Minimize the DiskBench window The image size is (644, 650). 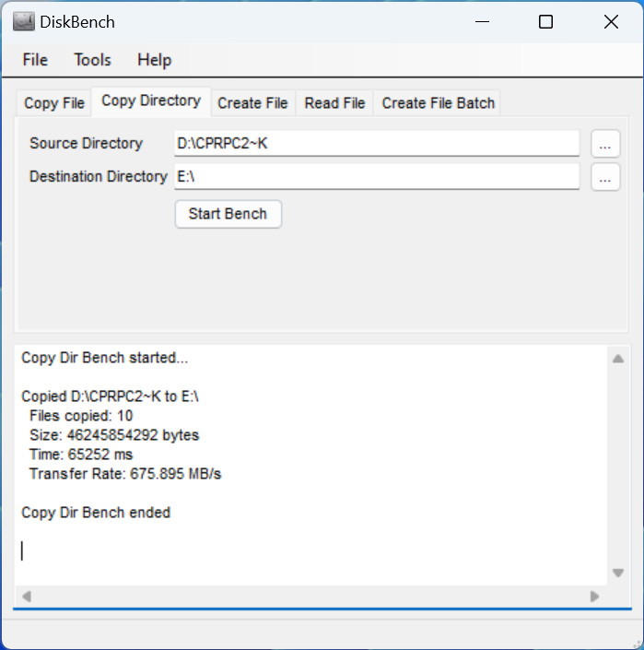point(482,21)
